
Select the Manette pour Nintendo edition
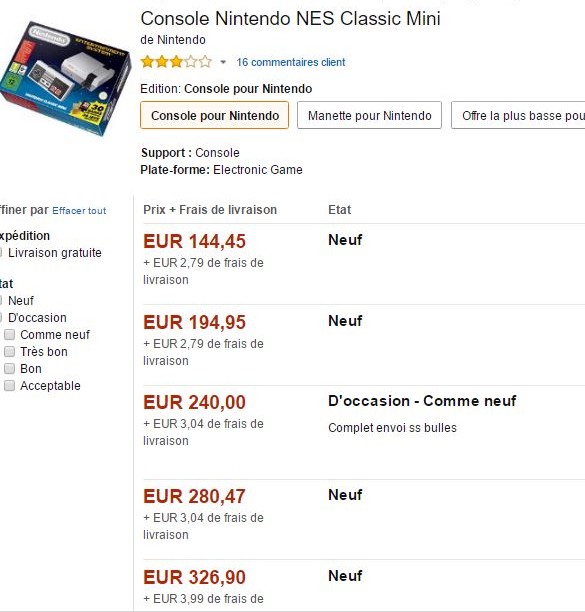pyautogui.click(x=369, y=115)
